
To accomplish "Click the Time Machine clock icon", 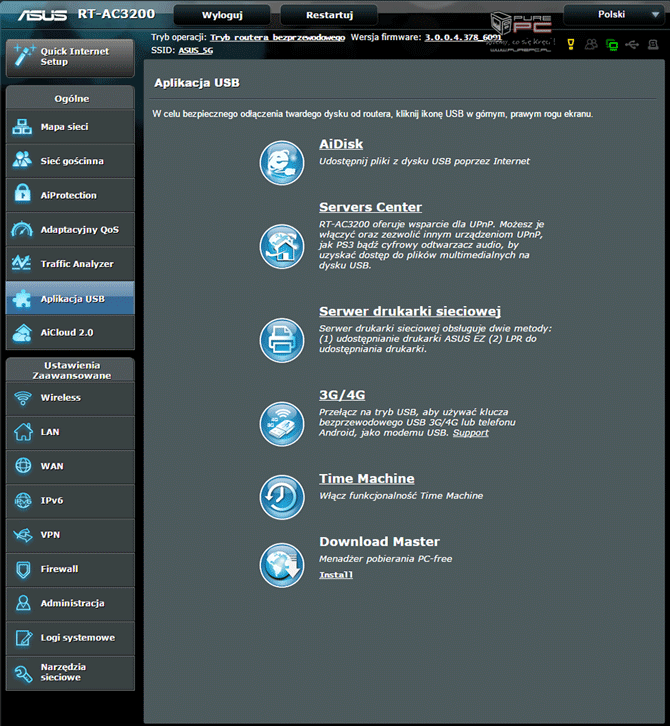I will click(x=282, y=497).
